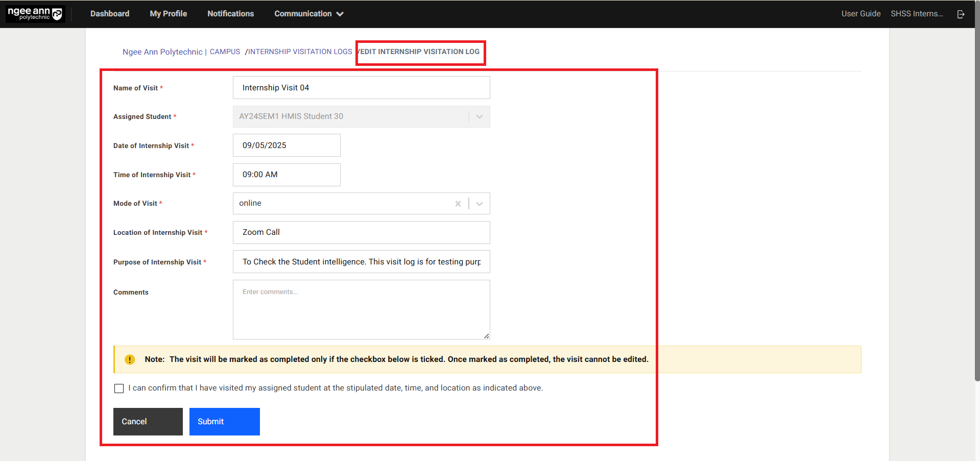Screen dimensions: 980x461
Task: Submit the internship visitation log
Action: click(224, 421)
